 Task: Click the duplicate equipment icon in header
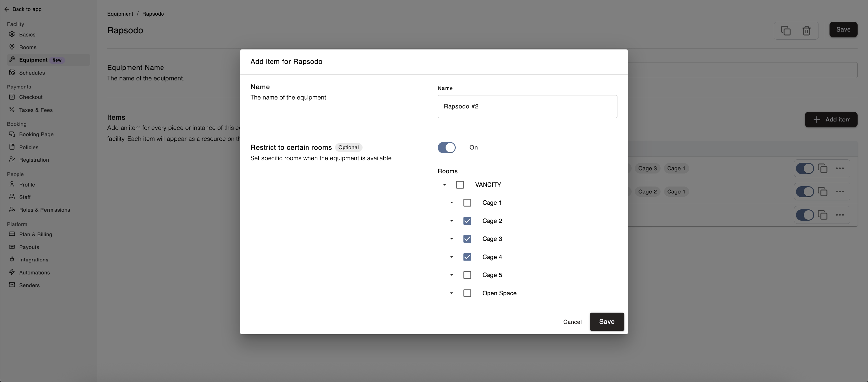(786, 31)
